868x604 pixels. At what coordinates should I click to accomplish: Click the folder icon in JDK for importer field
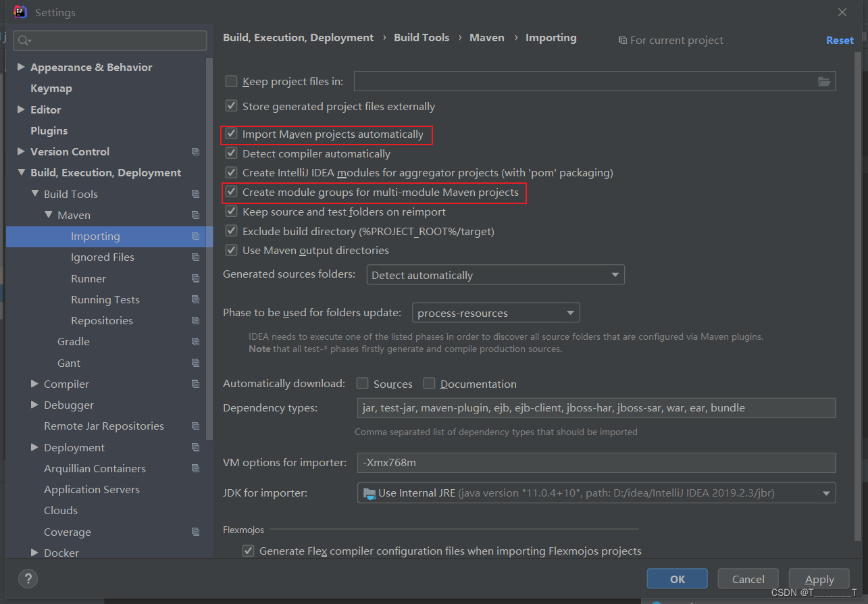pyautogui.click(x=369, y=493)
